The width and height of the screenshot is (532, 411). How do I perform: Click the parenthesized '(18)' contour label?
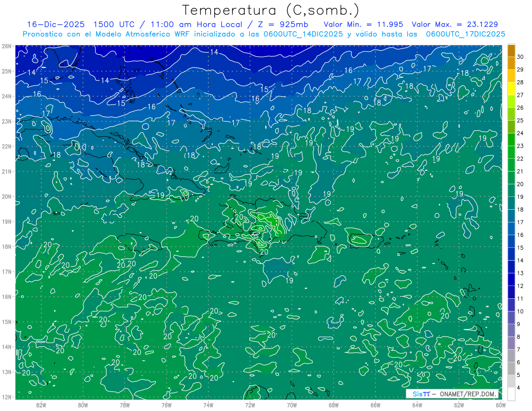pyautogui.click(x=191, y=155)
